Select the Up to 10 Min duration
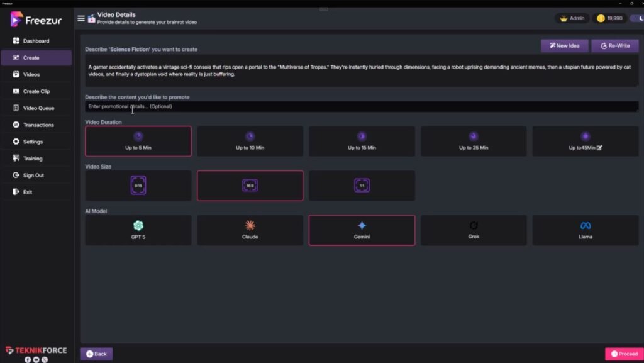644x363 pixels. pyautogui.click(x=250, y=142)
